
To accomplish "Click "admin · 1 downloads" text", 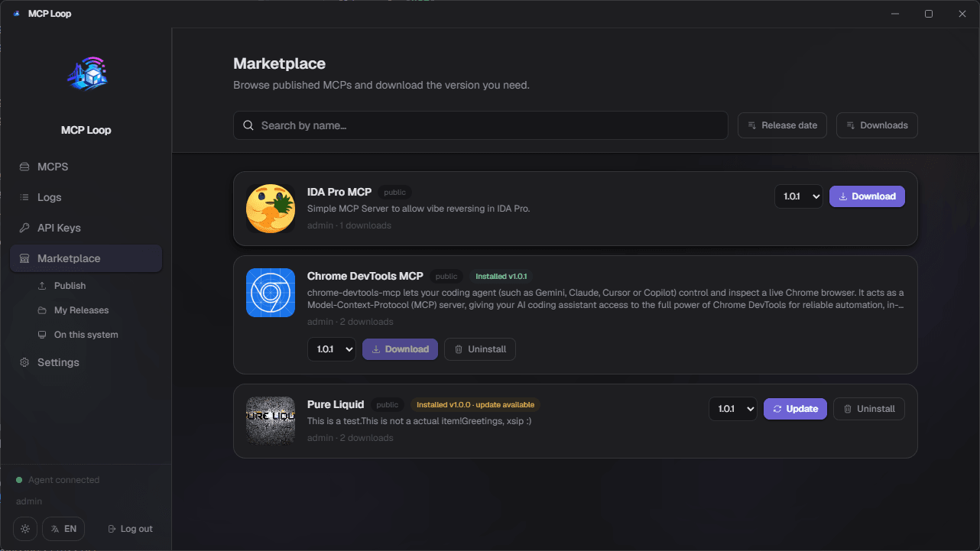I will click(349, 225).
